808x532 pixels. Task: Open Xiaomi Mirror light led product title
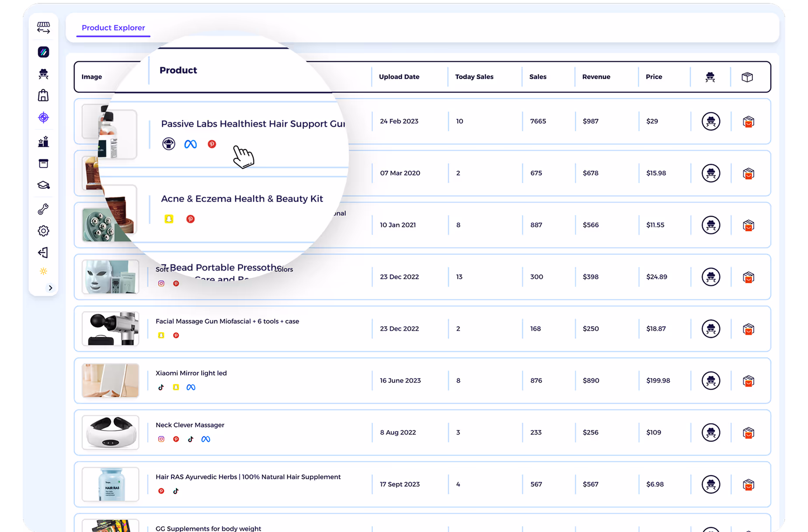[x=191, y=373]
